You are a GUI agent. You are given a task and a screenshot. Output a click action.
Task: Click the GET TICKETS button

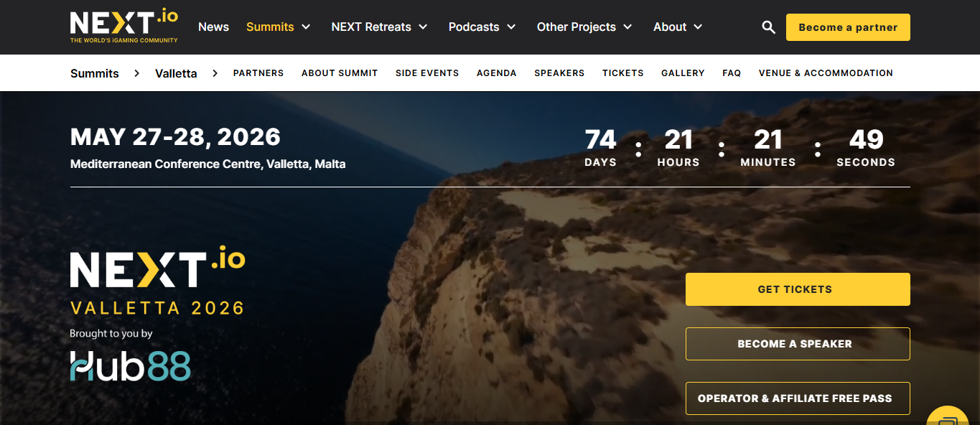click(798, 289)
